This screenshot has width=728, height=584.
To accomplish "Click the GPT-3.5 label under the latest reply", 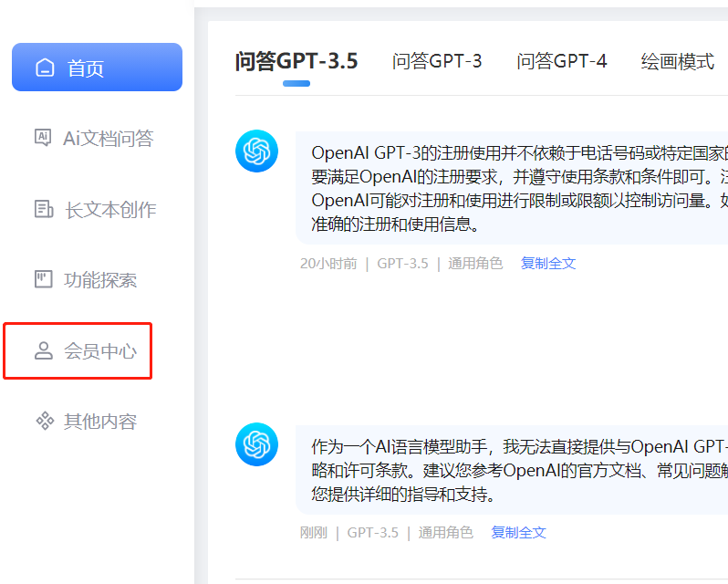I will tap(372, 533).
